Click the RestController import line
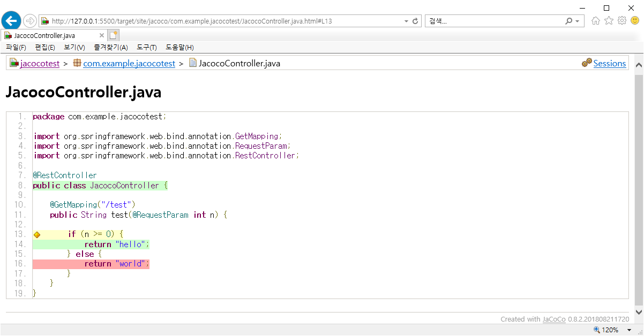Image resolution: width=644 pixels, height=336 pixels. (x=166, y=156)
